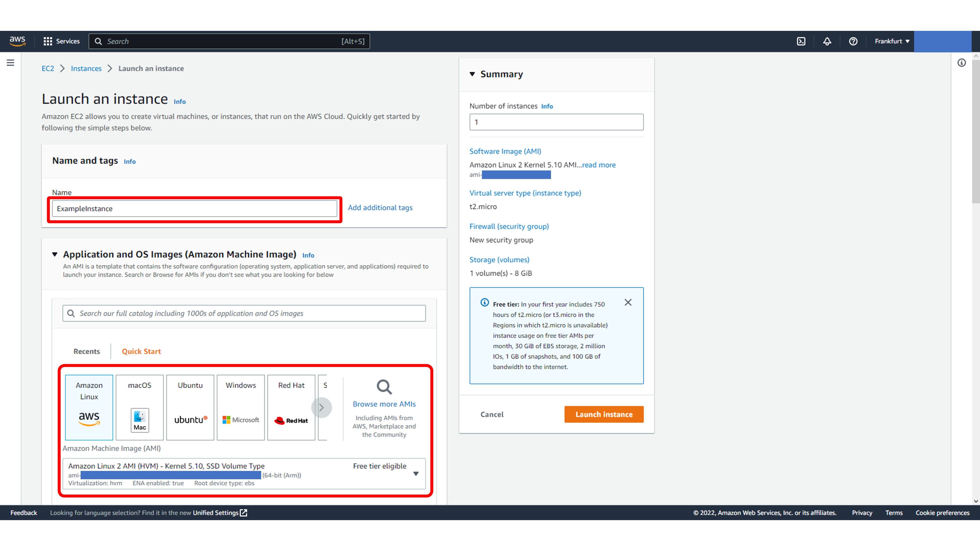Open the Frankfurt region dropdown

click(x=892, y=41)
